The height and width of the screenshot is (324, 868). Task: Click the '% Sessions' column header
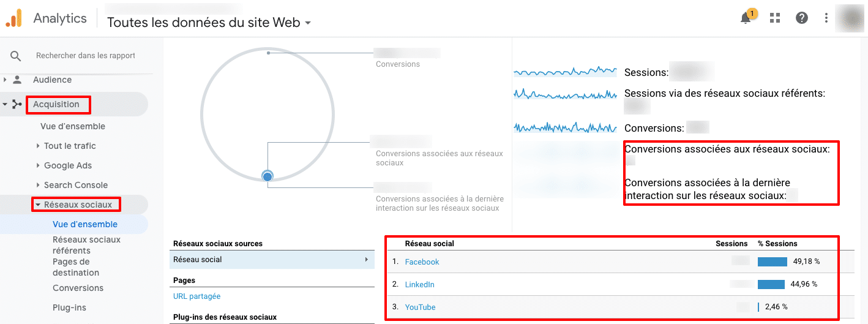pos(777,244)
